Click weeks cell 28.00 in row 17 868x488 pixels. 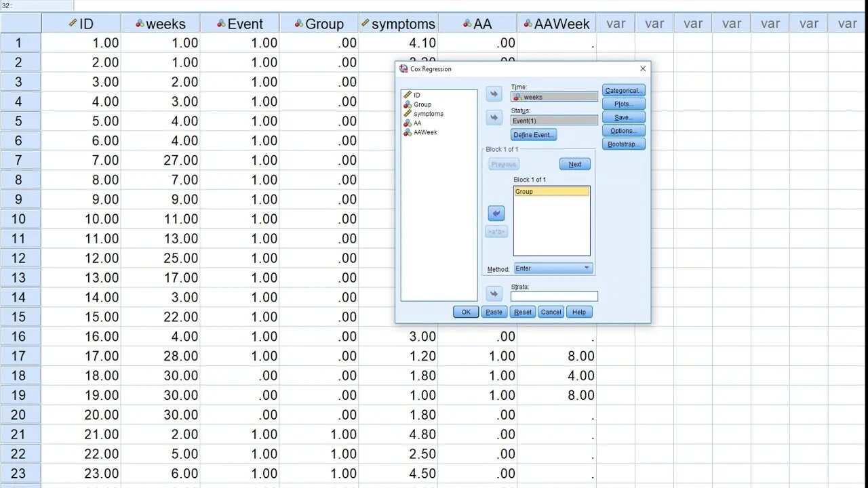click(161, 356)
